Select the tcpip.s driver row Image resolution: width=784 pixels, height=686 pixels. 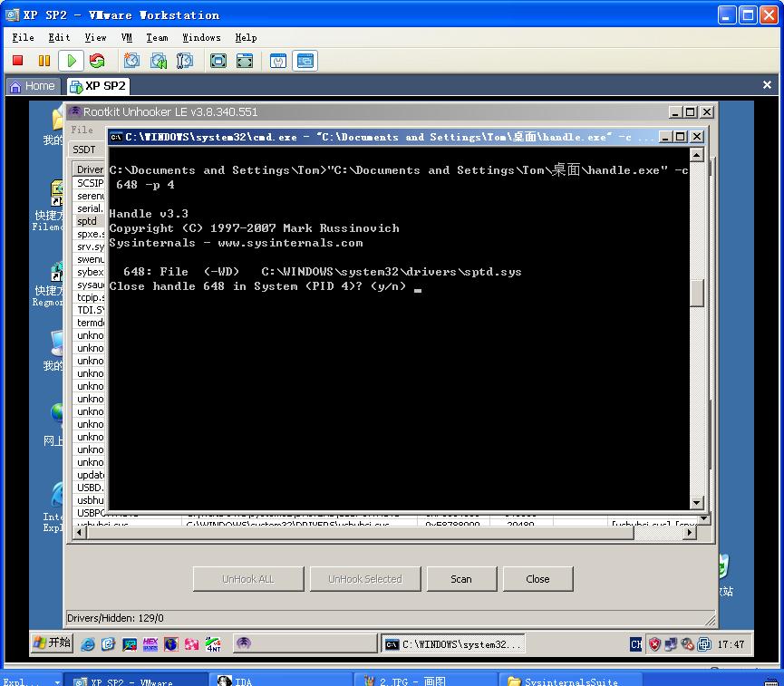[89, 297]
